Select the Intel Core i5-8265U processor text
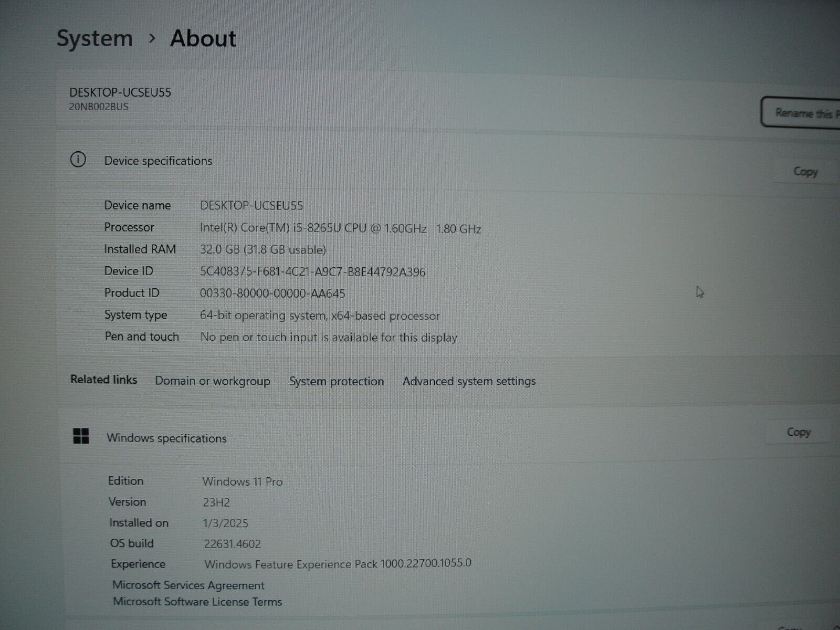This screenshot has width=840, height=630. click(340, 228)
